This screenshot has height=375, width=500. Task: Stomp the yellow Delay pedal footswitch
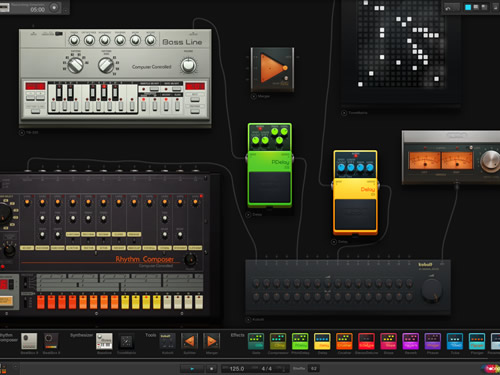[x=355, y=214]
